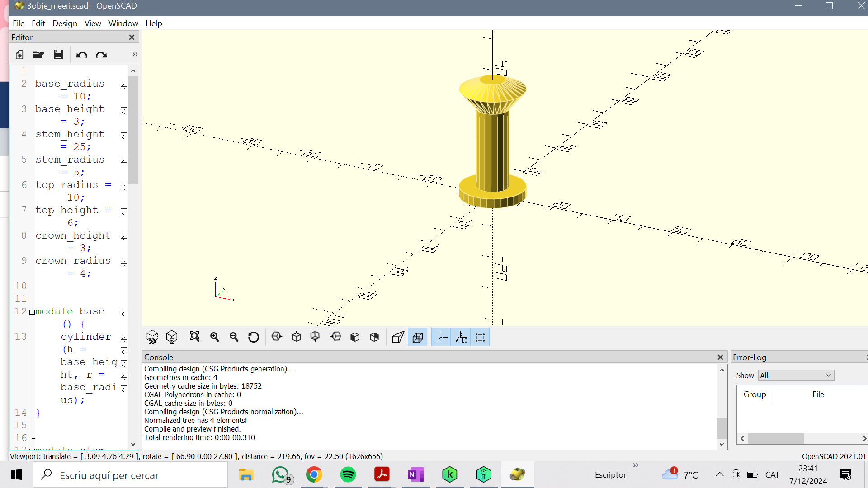Select Perspective projection
Screen dimensions: 868x488
coord(398,337)
